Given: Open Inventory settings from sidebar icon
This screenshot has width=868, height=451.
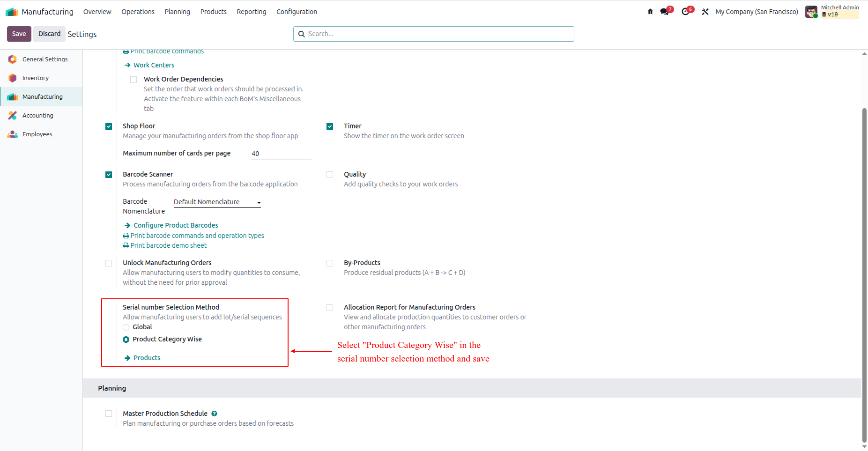Looking at the screenshot, I should click(x=13, y=78).
